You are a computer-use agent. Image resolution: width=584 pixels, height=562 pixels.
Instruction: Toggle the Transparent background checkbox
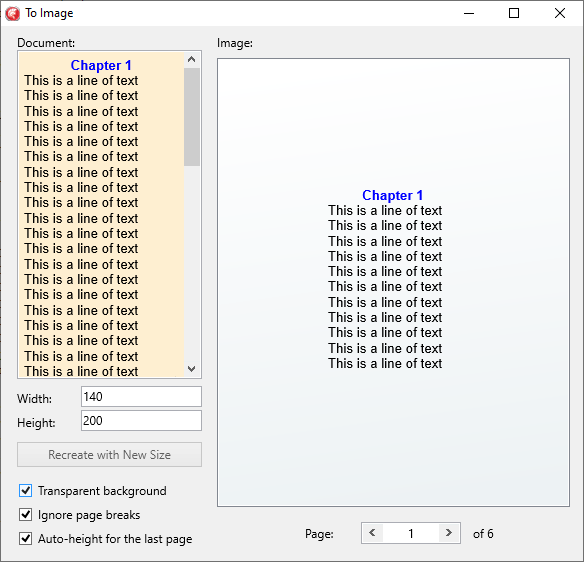25,491
